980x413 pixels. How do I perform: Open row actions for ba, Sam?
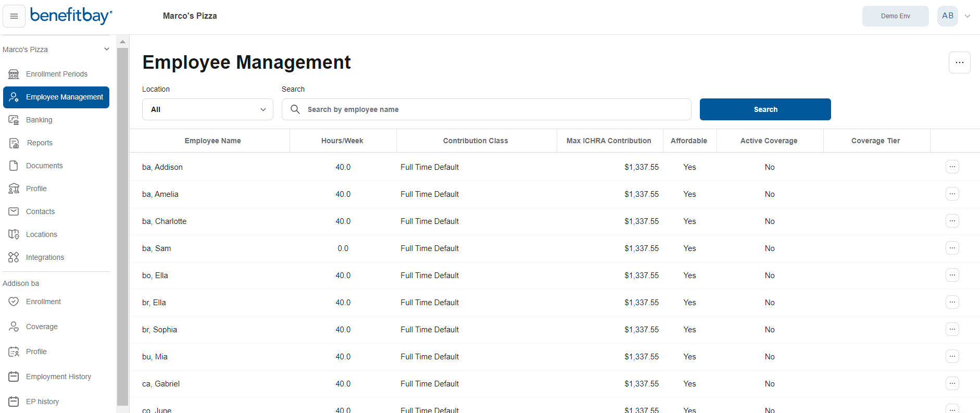click(952, 248)
